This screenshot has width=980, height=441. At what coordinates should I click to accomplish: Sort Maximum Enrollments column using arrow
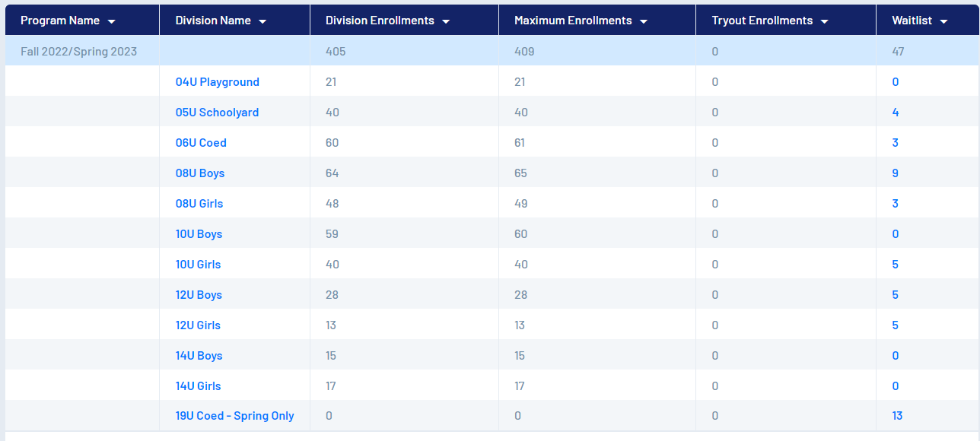coord(644,21)
